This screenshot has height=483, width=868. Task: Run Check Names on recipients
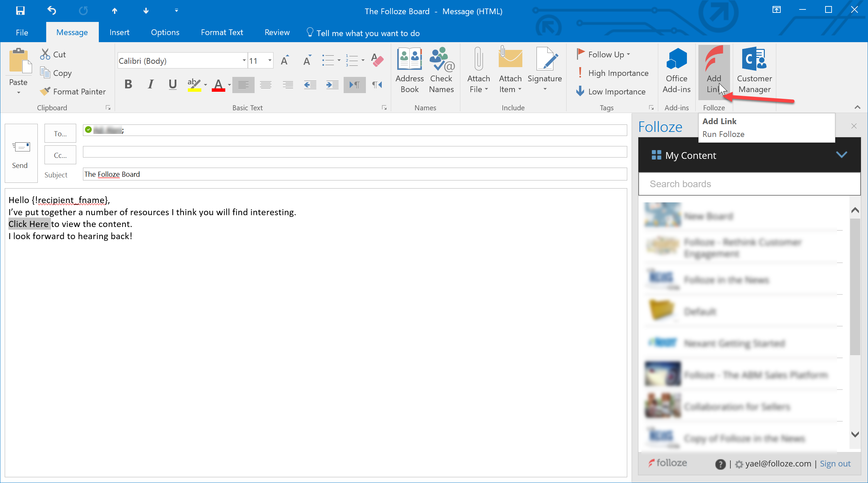click(x=441, y=71)
